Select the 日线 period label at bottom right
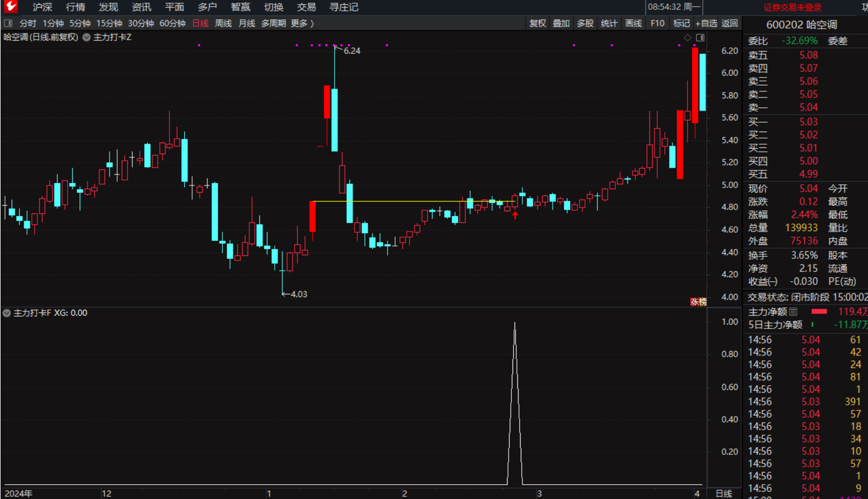The image size is (868, 499). [x=724, y=493]
